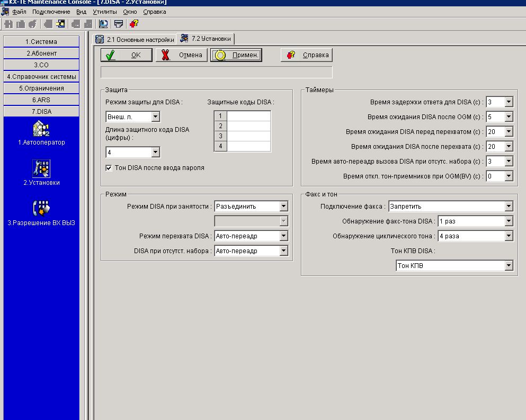Expand Время ожидания DISA перед перехватом dropdown
Viewport: 526px width, 420px height.
[x=509, y=131]
